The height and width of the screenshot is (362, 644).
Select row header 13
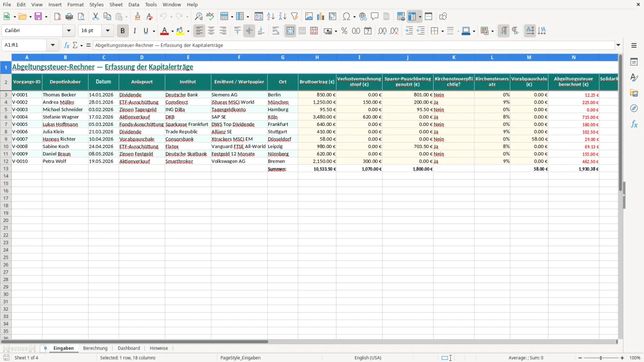[6, 168]
